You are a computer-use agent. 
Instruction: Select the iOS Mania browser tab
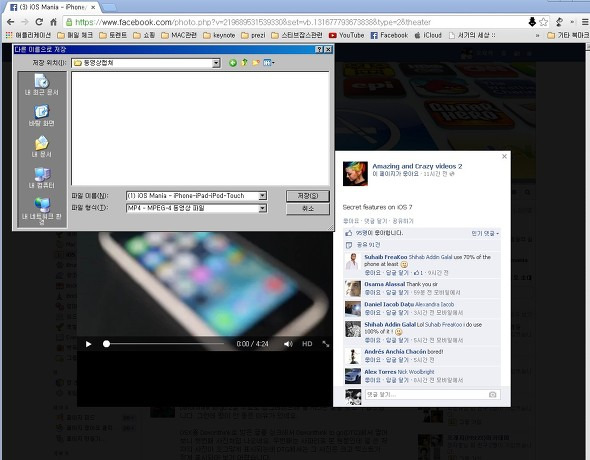52,7
